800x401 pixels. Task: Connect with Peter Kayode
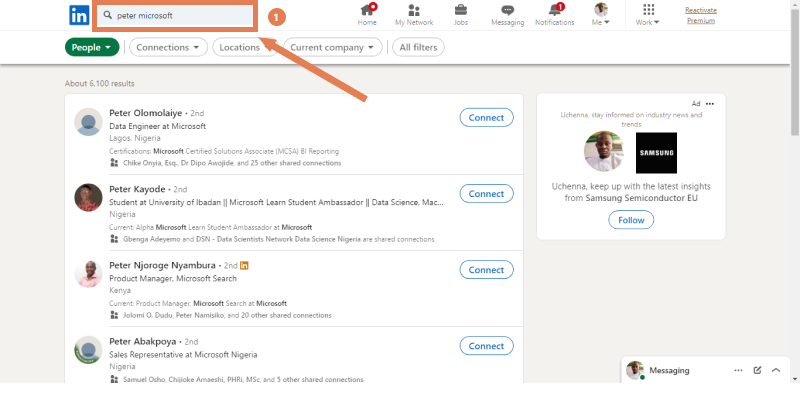coord(486,193)
